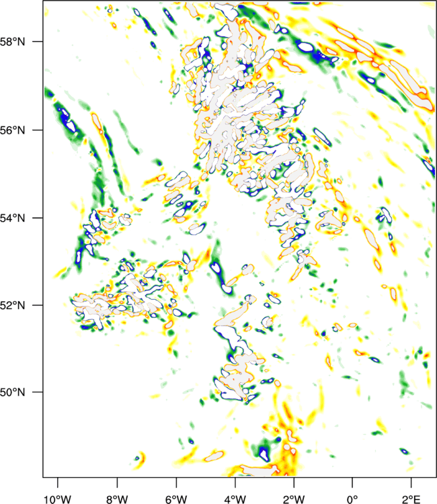
Task: Pick the 2°E longitude label
Action: [411, 499]
